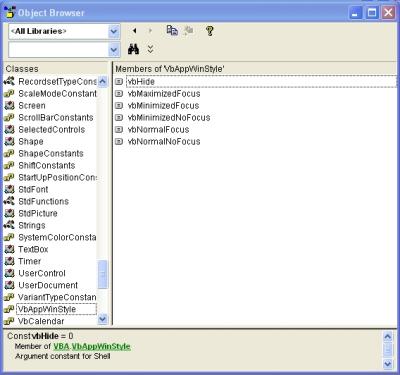Select the StdFunctions class

43,201
